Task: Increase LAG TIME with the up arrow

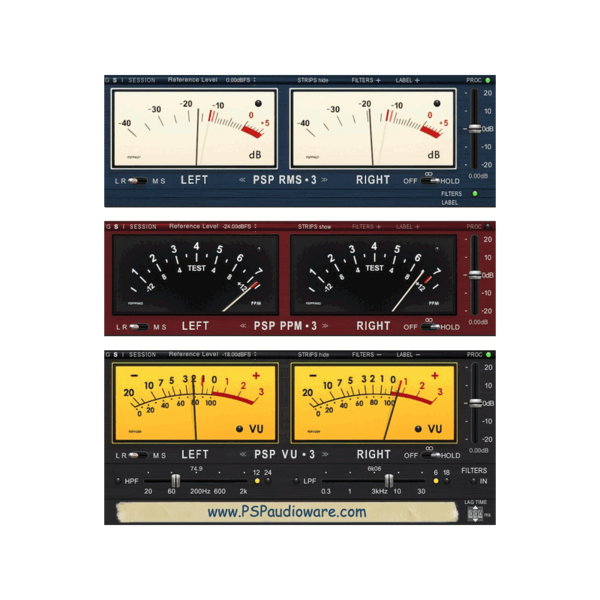Action: 475,507
